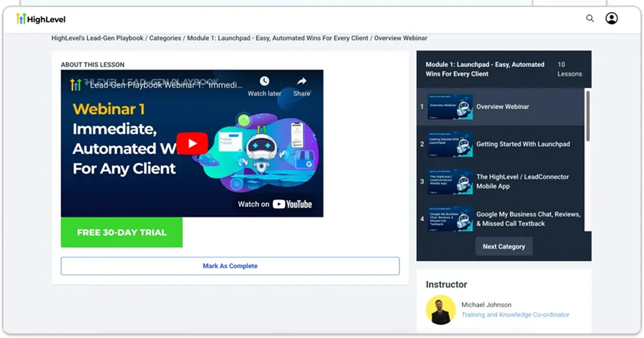Screen dimensions: 644x338
Task: Click the Watch later clock icon
Action: (x=264, y=81)
